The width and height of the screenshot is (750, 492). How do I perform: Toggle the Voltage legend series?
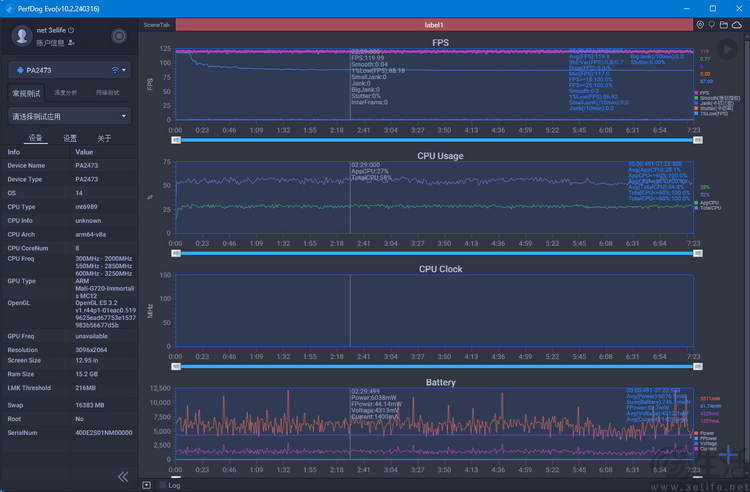tap(706, 444)
